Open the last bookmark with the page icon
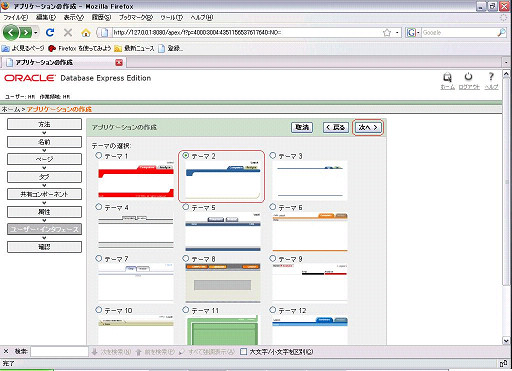The height and width of the screenshot is (371, 512). point(170,49)
